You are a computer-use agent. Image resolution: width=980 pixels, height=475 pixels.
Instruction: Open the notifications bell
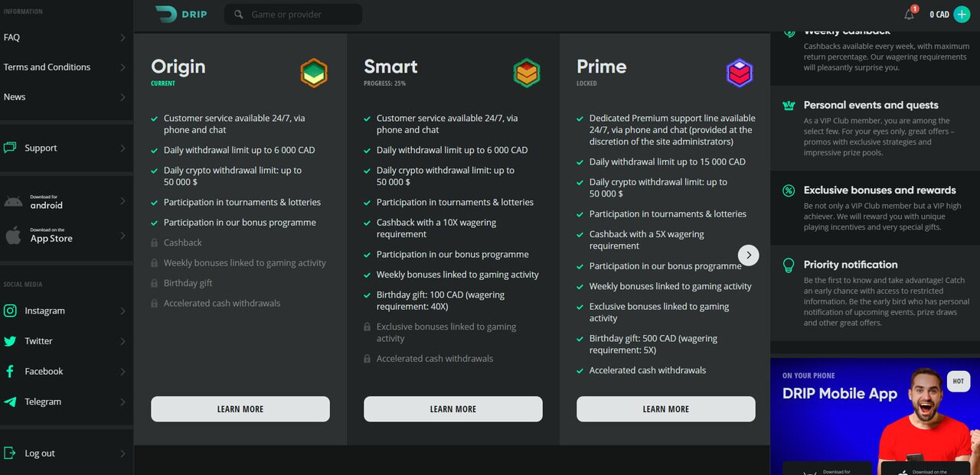(x=910, y=15)
